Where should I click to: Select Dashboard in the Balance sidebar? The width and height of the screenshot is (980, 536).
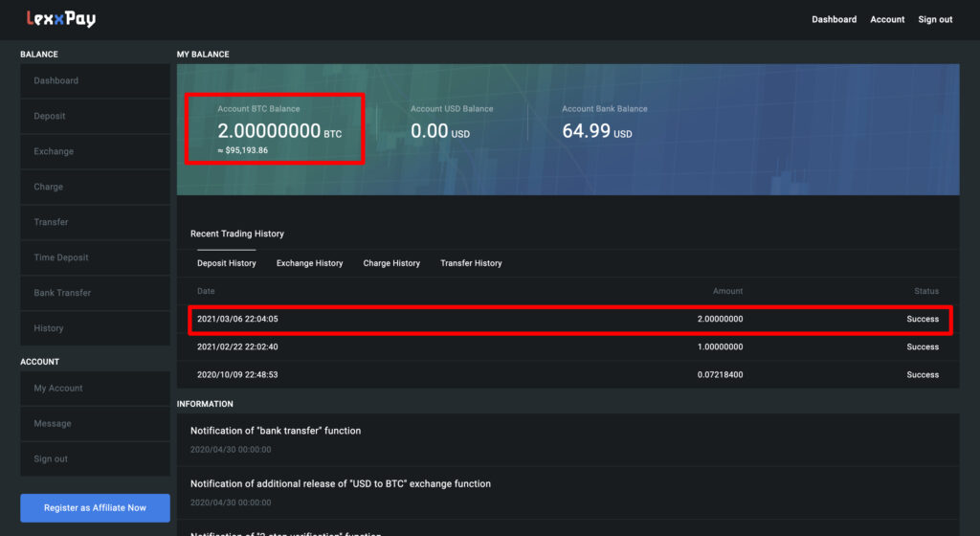click(x=95, y=80)
